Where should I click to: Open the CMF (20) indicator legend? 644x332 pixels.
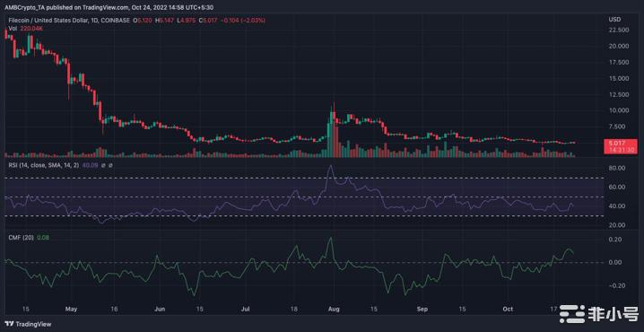pyautogui.click(x=22, y=238)
